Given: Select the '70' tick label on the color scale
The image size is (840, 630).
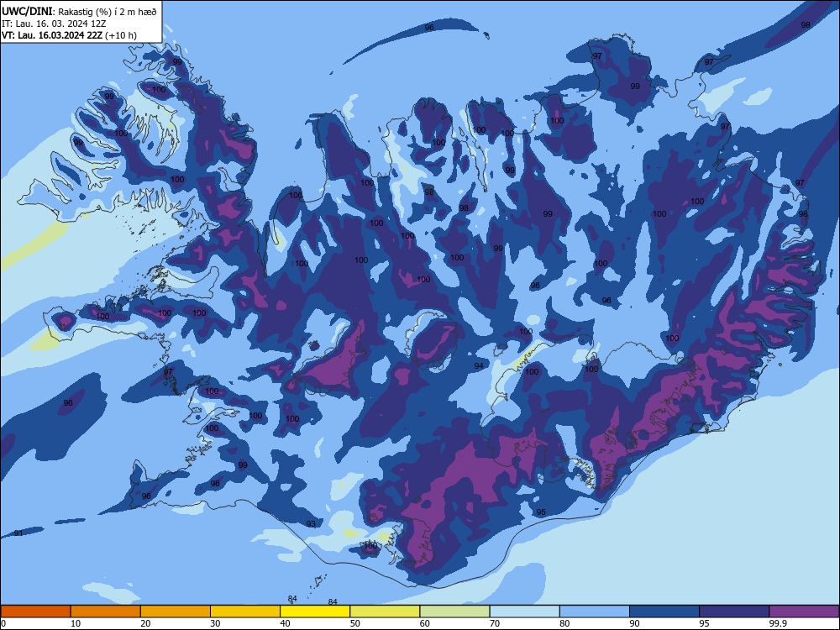Looking at the screenshot, I should pos(495,623).
